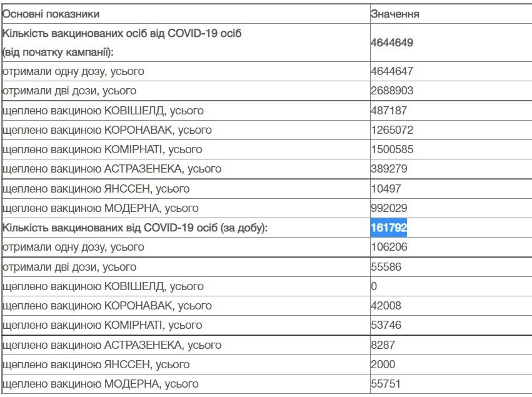Select the one-dose total value 4644647
Image resolution: width=532 pixels, height=397 pixels.
(392, 72)
